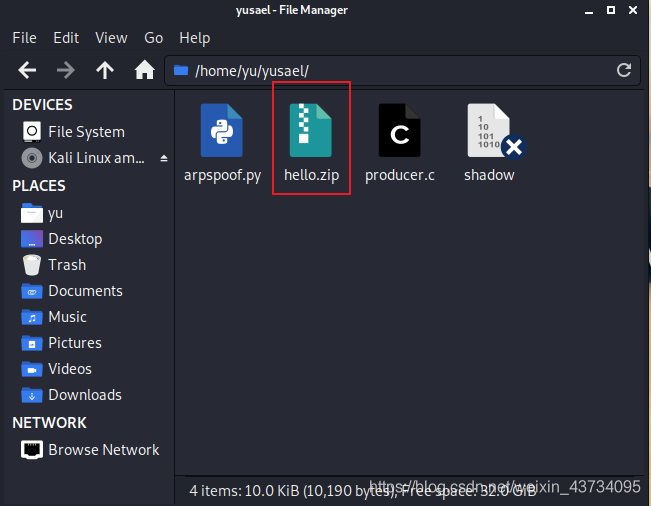Open the View menu
Screen dimensions: 651x506
point(111,38)
